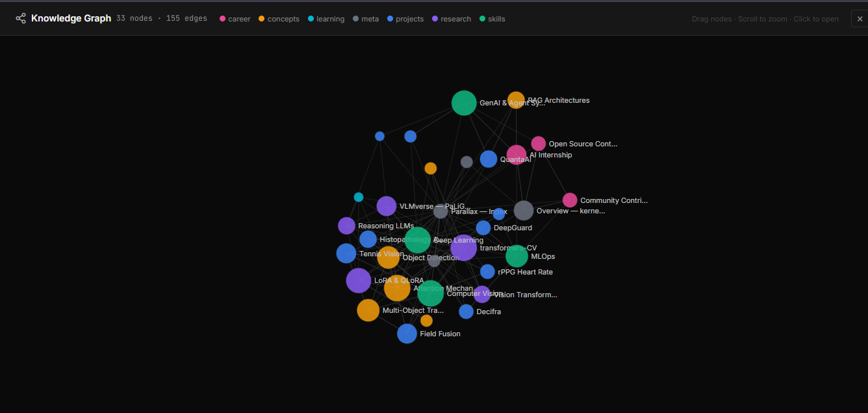Close the Knowledge Graph panel
868x413 pixels.
(860, 19)
